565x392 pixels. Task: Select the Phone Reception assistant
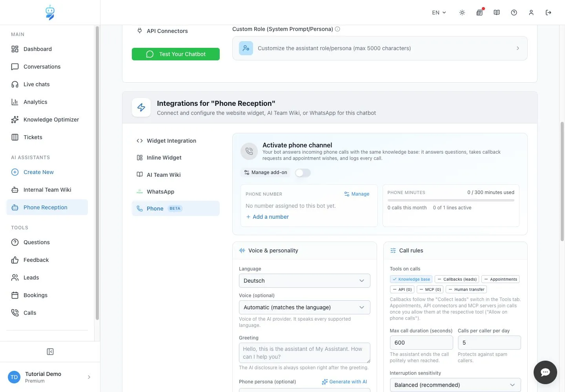pos(47,207)
